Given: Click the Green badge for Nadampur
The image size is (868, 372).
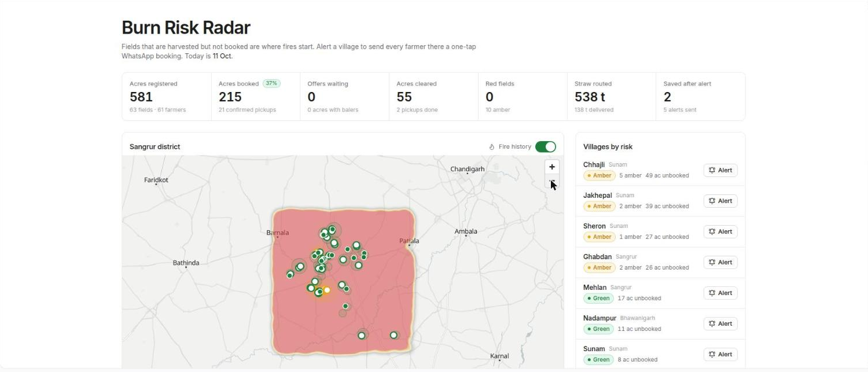Looking at the screenshot, I should (x=598, y=329).
